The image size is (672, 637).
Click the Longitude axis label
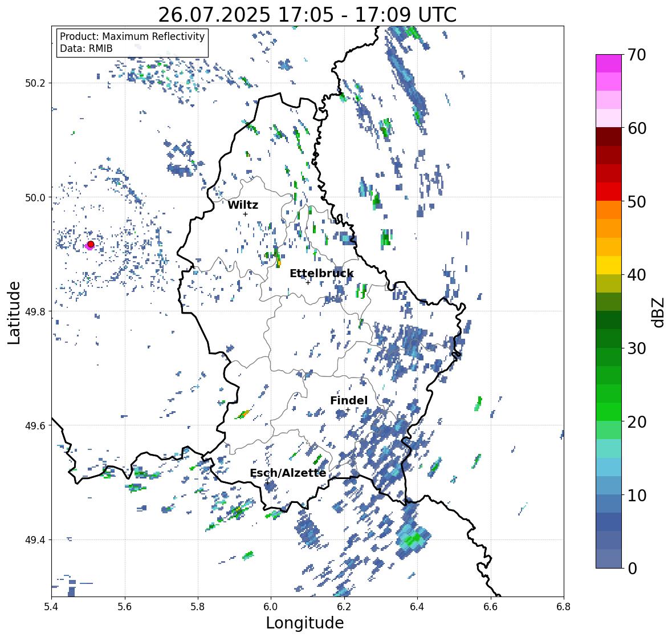point(305,623)
